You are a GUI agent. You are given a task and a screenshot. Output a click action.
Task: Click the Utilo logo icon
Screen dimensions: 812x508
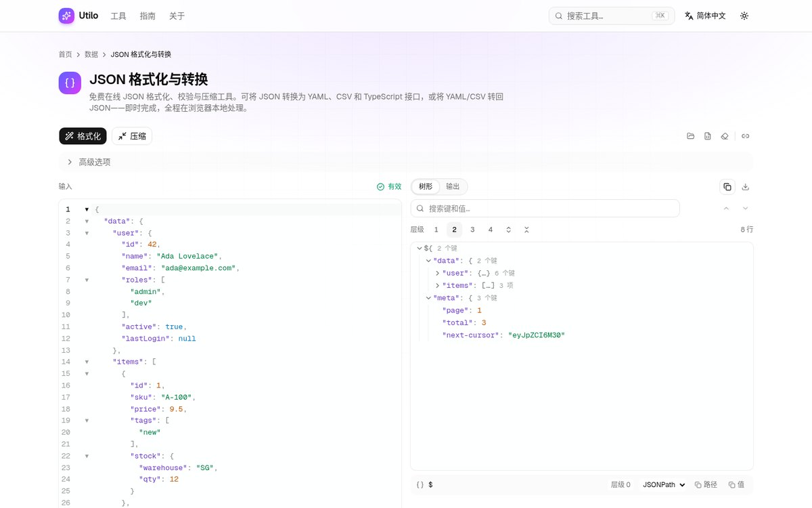pos(66,16)
